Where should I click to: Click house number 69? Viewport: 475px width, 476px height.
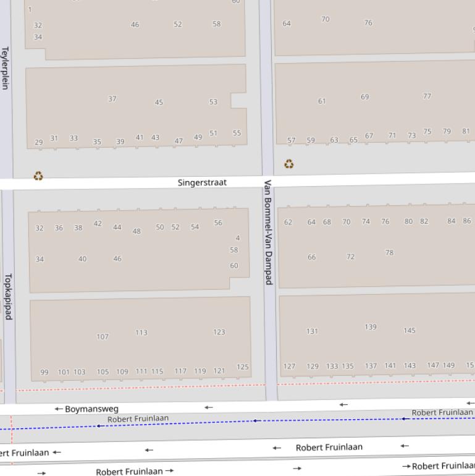pos(365,96)
